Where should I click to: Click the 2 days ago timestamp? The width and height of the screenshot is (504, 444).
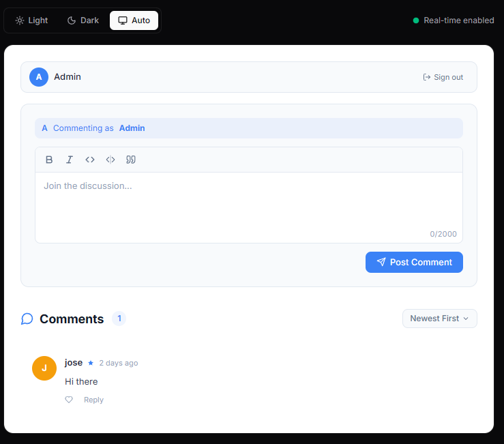click(x=119, y=363)
